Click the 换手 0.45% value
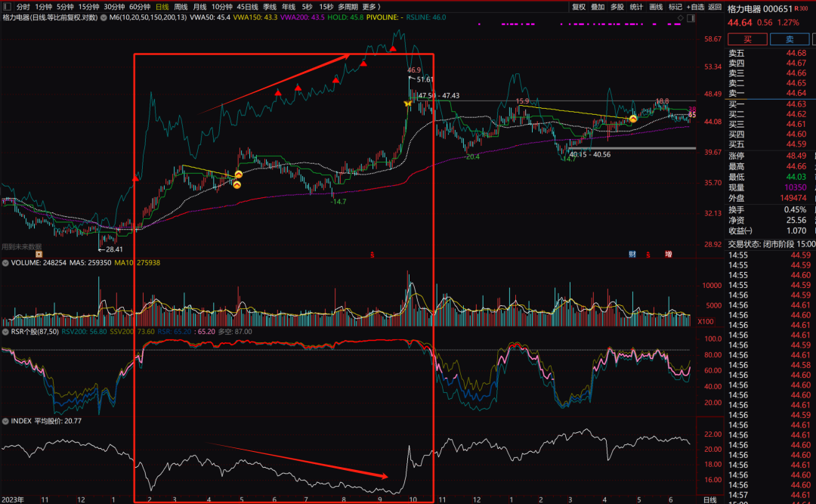Image resolution: width=816 pixels, height=504 pixels. pos(795,210)
